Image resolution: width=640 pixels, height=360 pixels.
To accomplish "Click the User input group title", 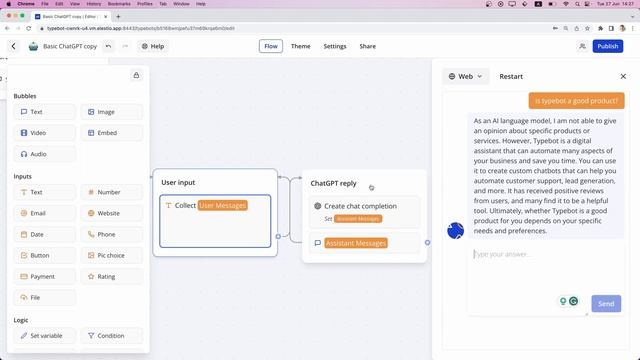I will pos(178,182).
